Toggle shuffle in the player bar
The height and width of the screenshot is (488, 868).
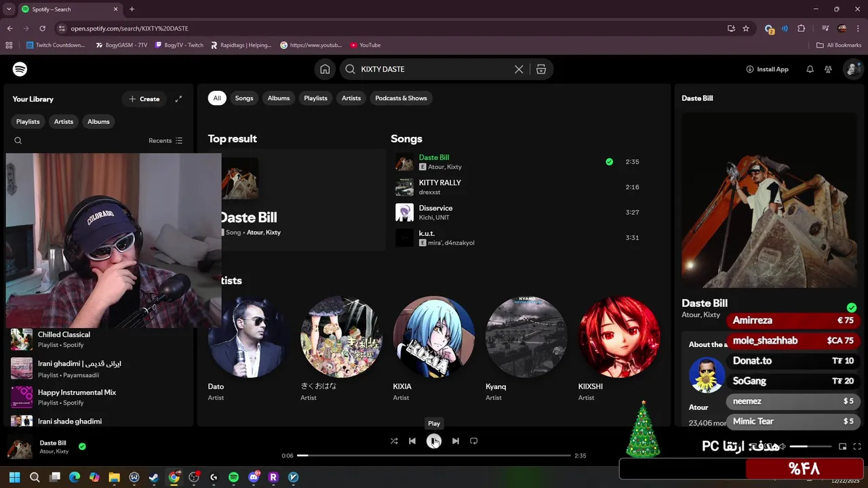click(x=394, y=441)
